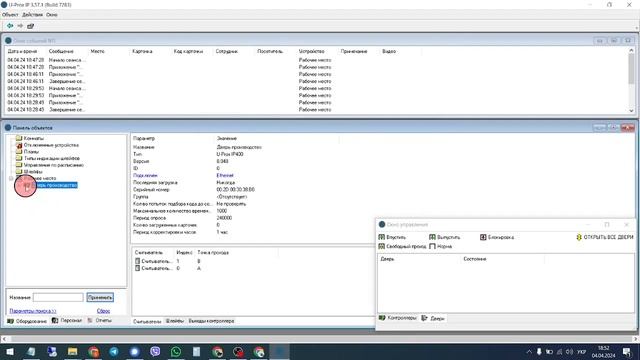This screenshot has height=360, width=640.
Task: Click the Впустить door action
Action: (392, 237)
